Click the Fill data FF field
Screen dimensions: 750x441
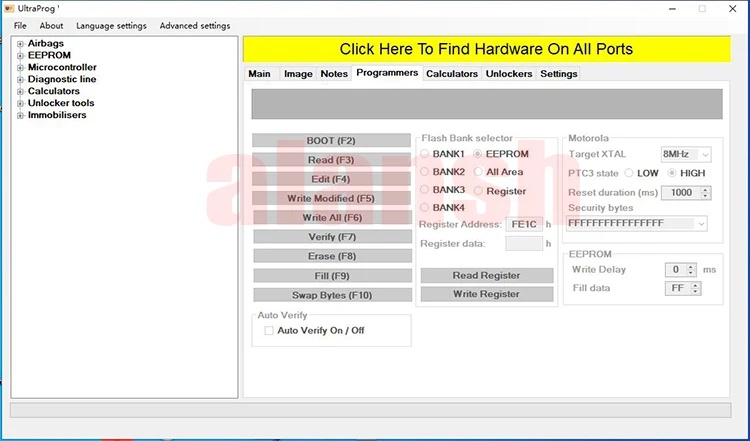(x=678, y=288)
